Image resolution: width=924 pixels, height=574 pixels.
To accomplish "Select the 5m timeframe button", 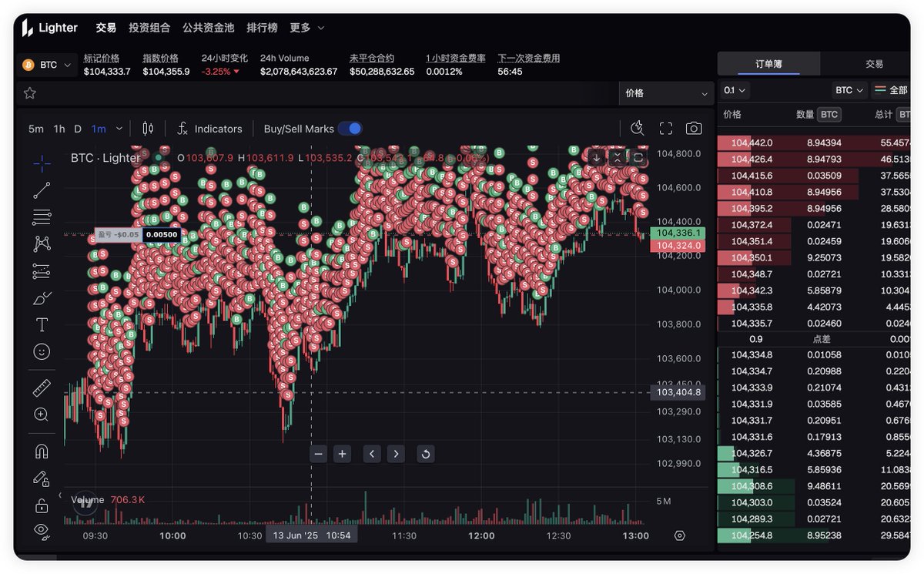I will pos(36,129).
